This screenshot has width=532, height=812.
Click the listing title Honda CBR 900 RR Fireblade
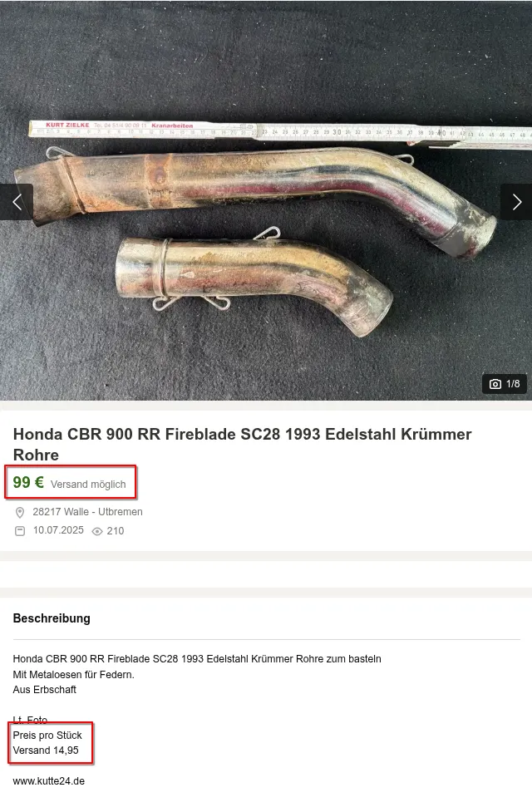coord(242,445)
